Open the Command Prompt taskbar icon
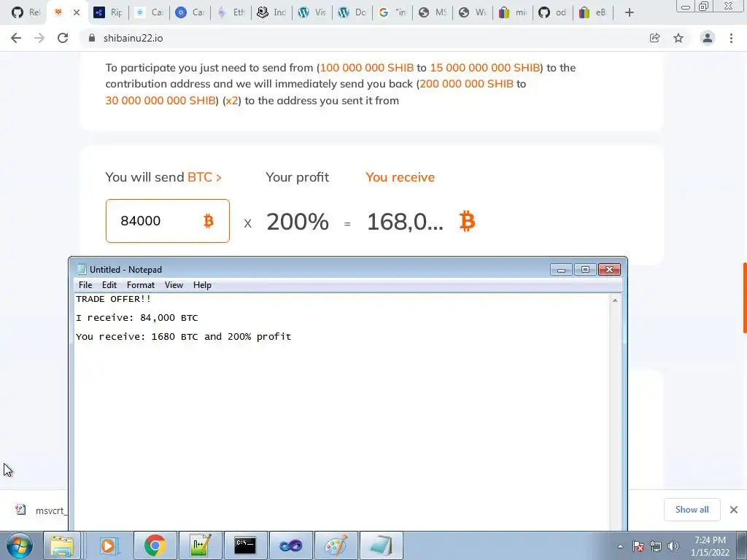Screen dimensions: 747x560 pyautogui.click(x=245, y=545)
